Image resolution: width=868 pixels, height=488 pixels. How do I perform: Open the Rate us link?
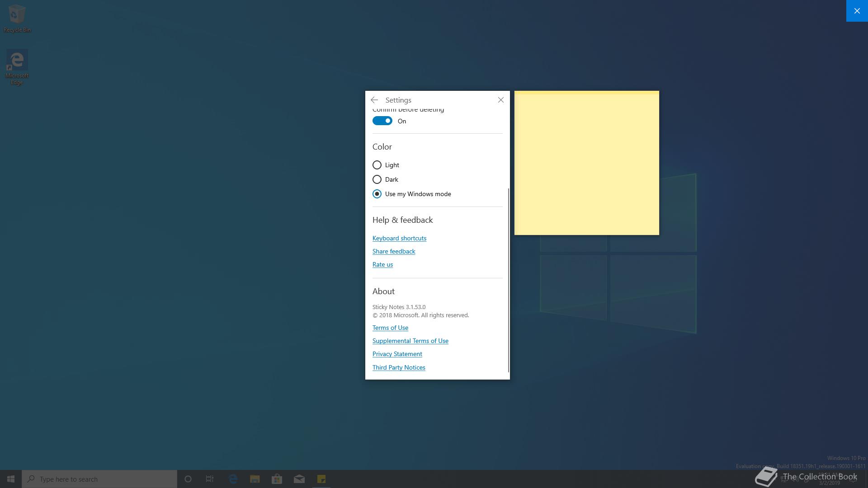pos(382,264)
